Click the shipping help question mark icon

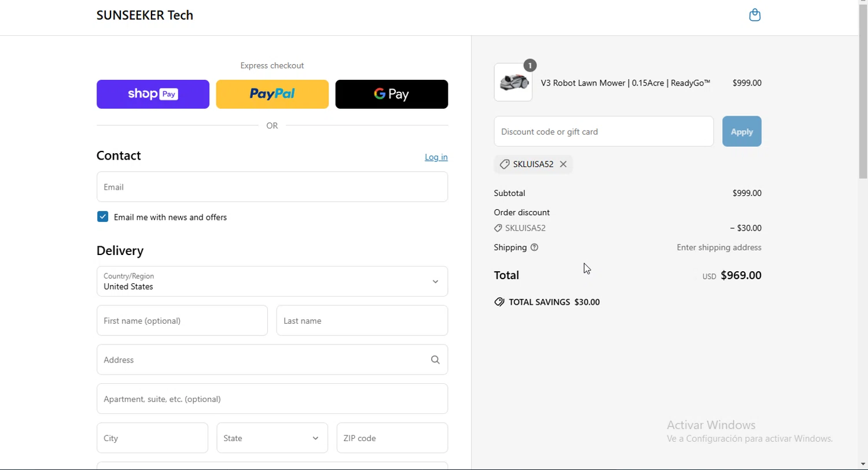click(535, 248)
